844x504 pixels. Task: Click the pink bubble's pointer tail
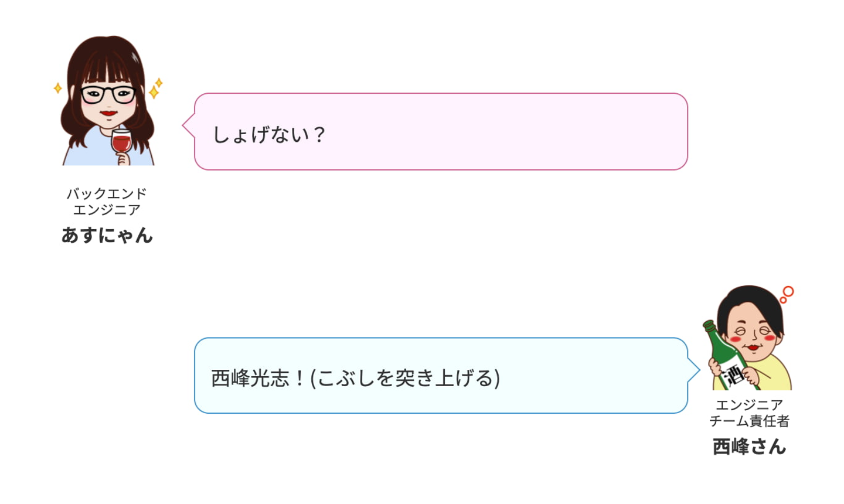coord(188,125)
